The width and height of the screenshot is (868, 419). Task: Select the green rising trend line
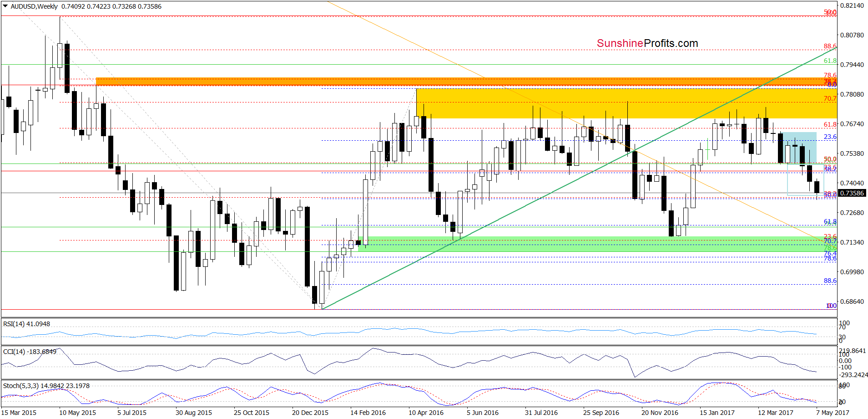coord(579,178)
